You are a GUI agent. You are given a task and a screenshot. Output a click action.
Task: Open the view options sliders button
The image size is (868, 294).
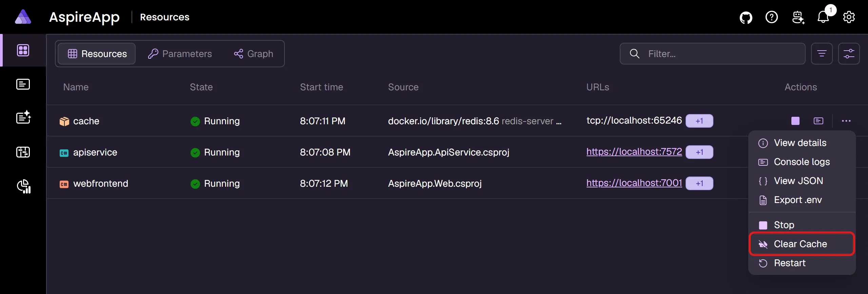[x=849, y=54]
